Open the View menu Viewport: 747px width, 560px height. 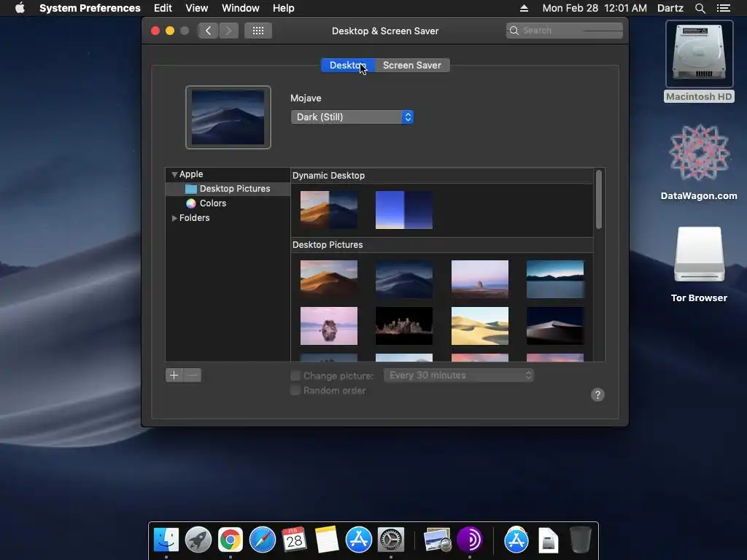[x=197, y=8]
